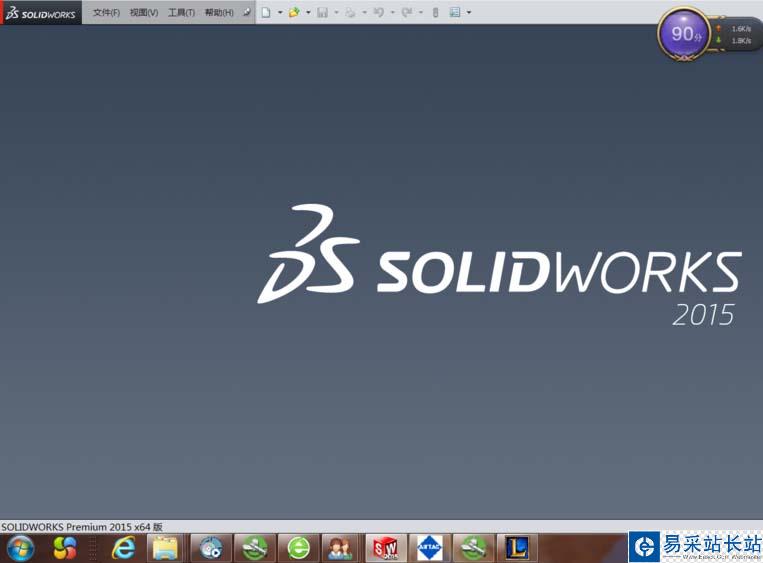
Task: Open the 文件(F) menu
Action: (106, 12)
